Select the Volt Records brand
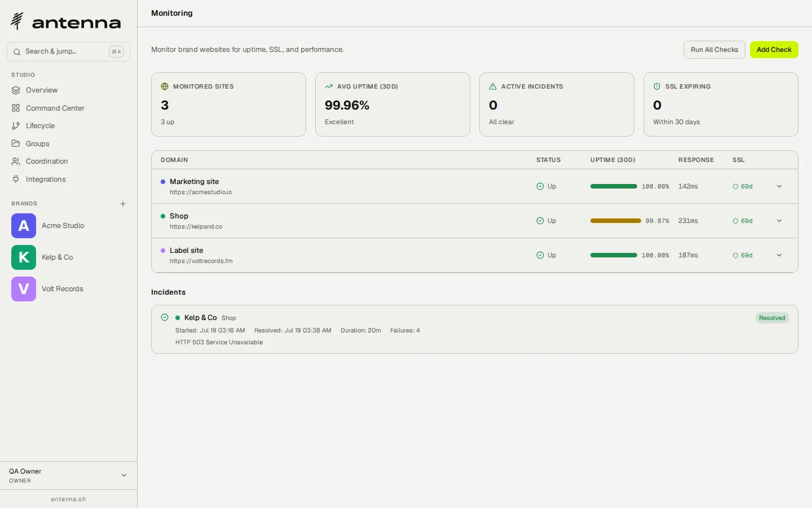 click(68, 289)
